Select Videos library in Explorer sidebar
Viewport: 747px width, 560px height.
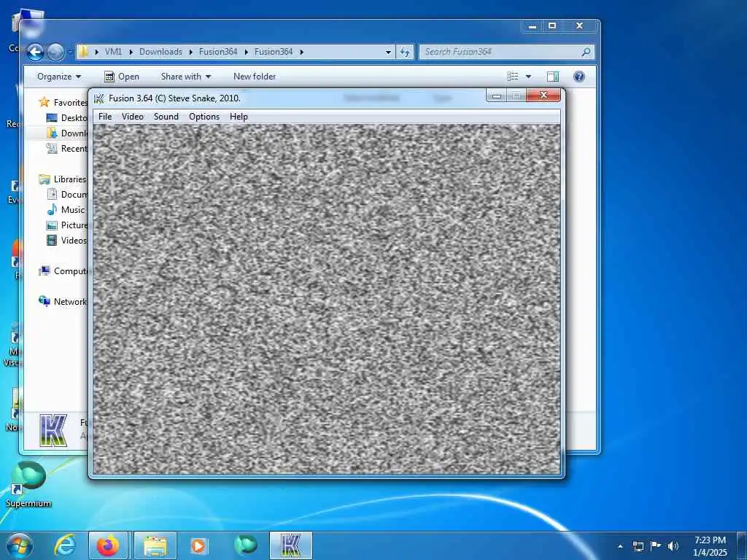pyautogui.click(x=66, y=240)
